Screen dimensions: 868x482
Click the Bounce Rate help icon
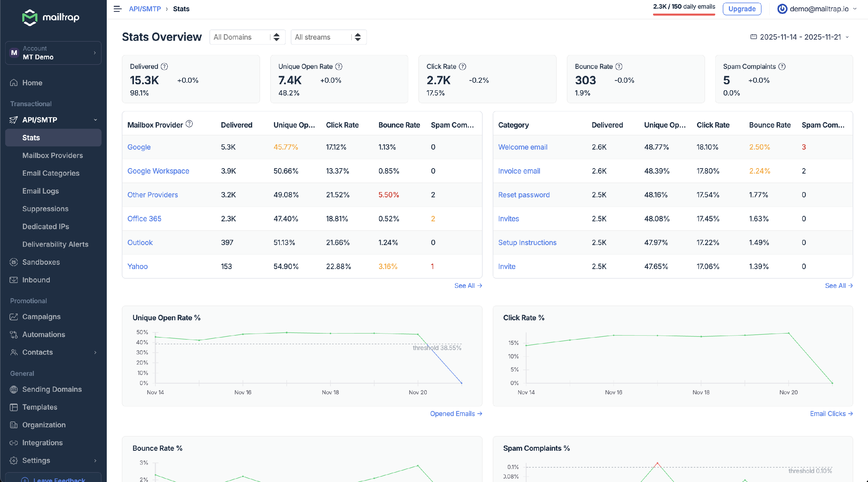point(619,67)
